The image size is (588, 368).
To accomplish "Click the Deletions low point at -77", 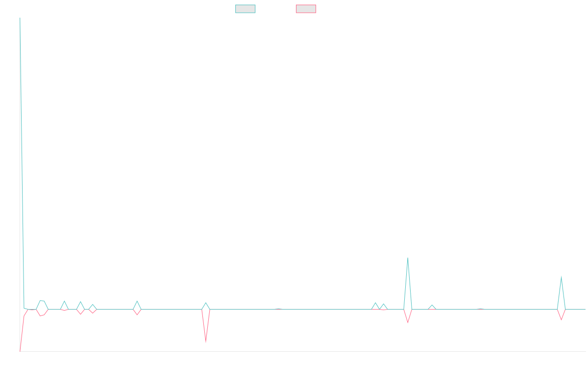I will click(20, 350).
